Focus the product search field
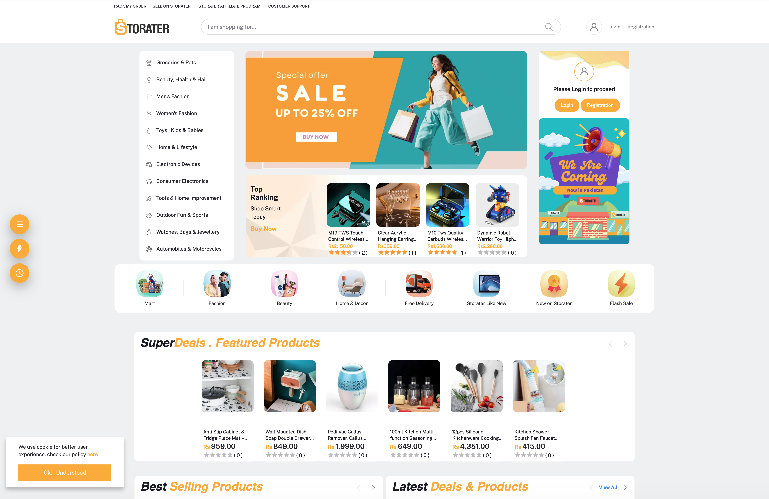This screenshot has width=769, height=499. (373, 27)
